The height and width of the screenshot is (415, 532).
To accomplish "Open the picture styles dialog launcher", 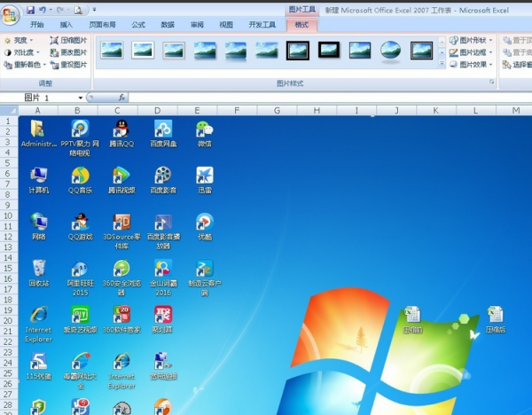I will [492, 82].
